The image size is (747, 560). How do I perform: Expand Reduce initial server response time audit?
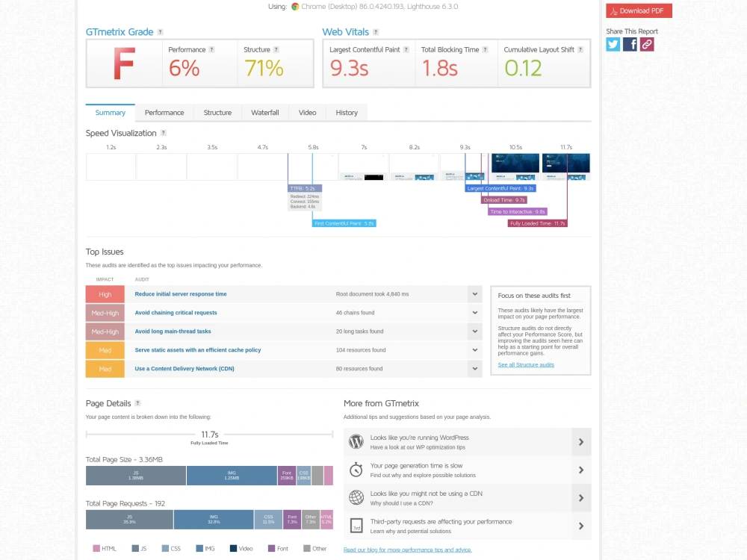point(474,294)
